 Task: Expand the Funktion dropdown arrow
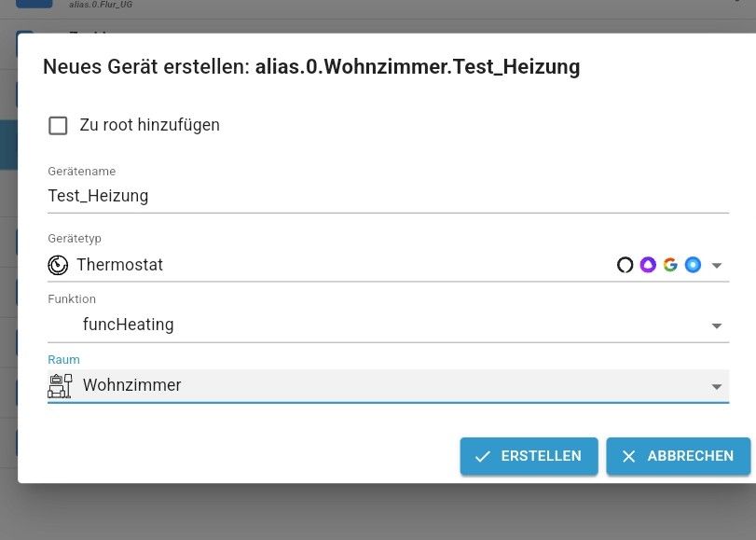pyautogui.click(x=717, y=326)
